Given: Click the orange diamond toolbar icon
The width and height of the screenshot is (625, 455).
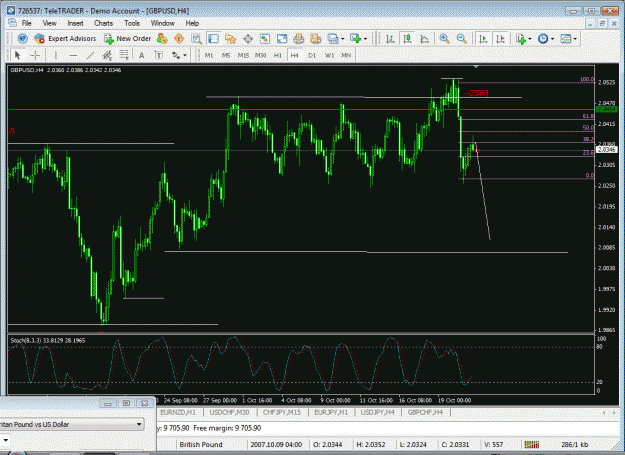Looking at the screenshot, I should [x=179, y=39].
